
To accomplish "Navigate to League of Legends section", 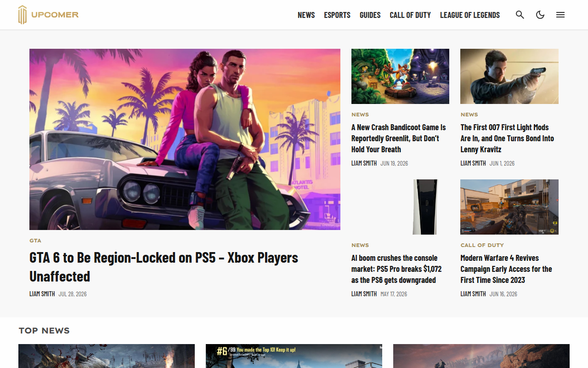I will tap(470, 15).
